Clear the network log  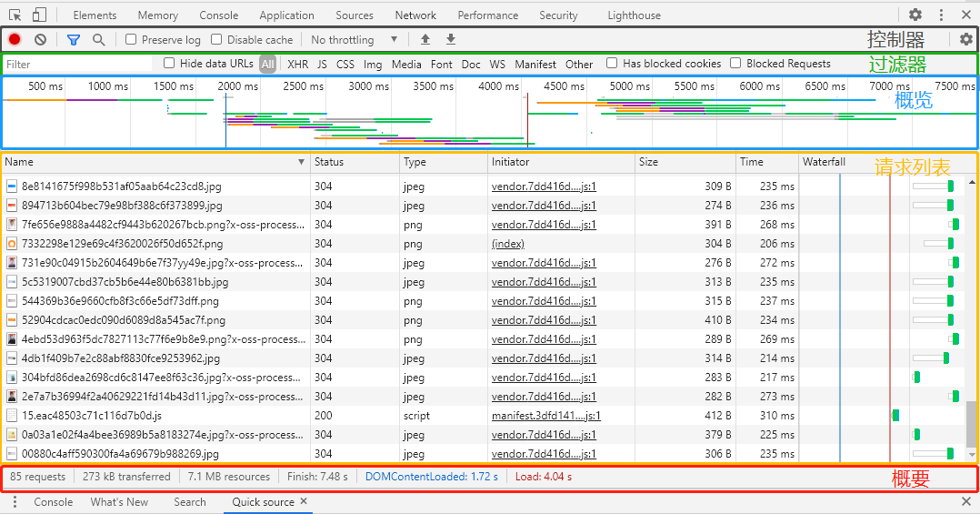(40, 40)
